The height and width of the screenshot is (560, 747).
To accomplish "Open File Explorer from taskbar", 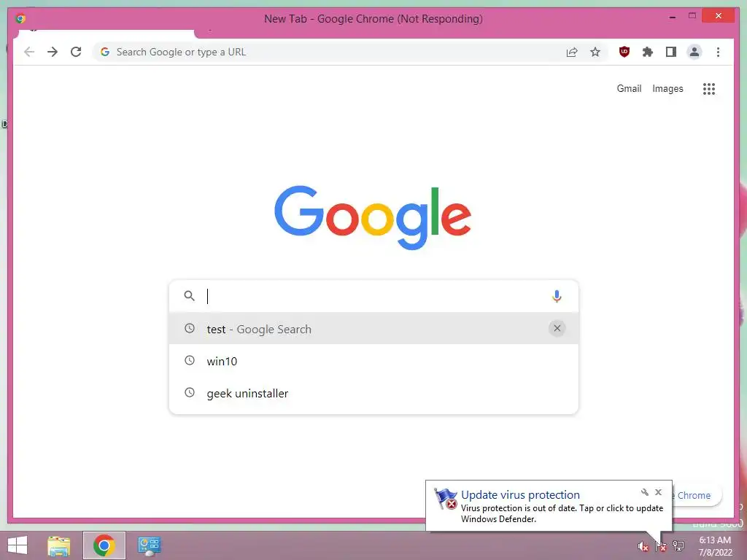I will tap(59, 545).
